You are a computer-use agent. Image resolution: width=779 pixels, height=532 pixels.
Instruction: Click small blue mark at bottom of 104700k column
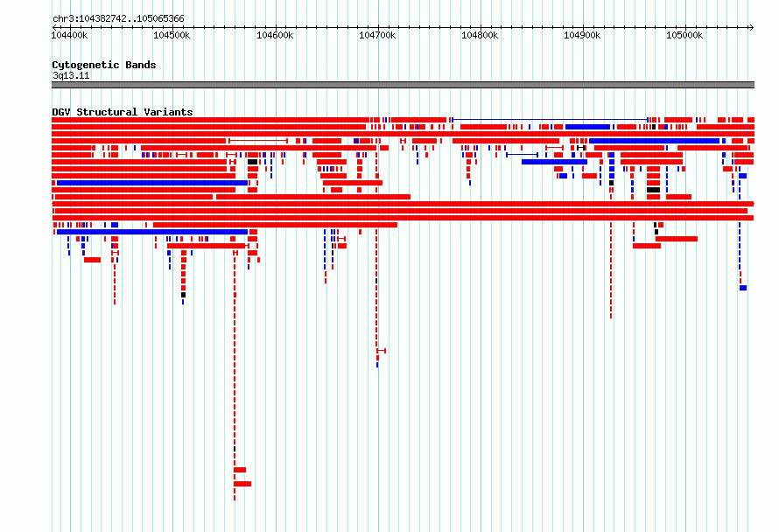click(x=377, y=365)
